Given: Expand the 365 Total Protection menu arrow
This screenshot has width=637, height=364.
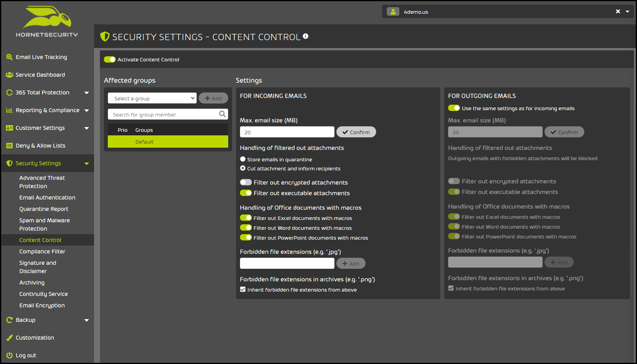Looking at the screenshot, I should 87,93.
